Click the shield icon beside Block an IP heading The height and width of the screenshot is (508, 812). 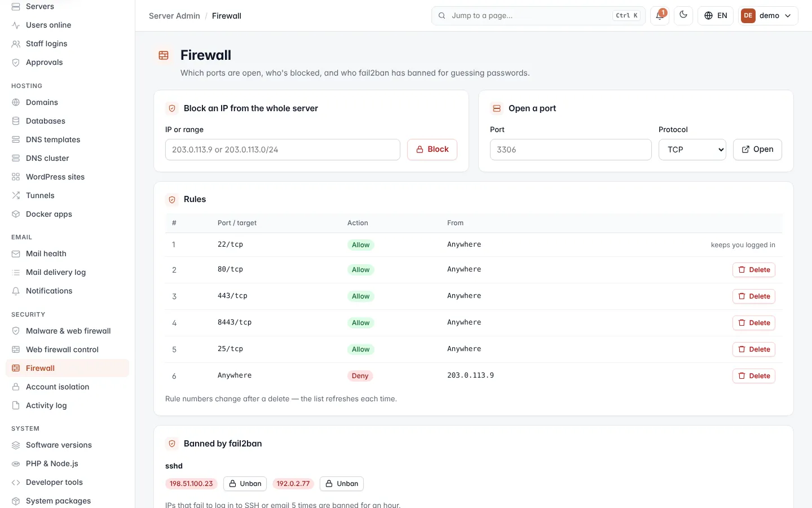tap(172, 108)
